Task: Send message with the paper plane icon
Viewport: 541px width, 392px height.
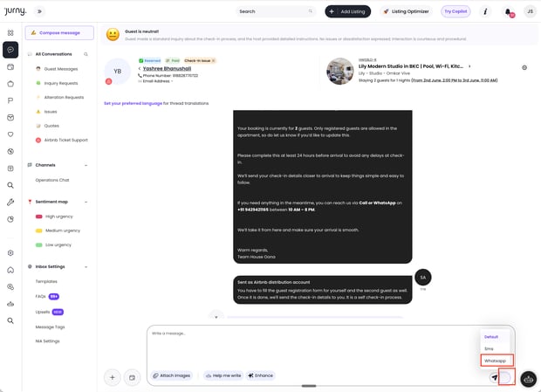Action: pos(494,377)
